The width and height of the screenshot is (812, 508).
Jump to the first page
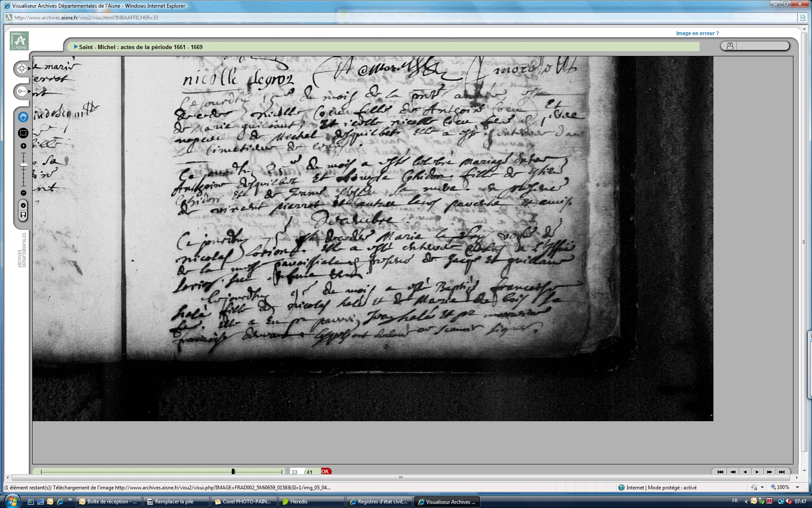tap(720, 472)
